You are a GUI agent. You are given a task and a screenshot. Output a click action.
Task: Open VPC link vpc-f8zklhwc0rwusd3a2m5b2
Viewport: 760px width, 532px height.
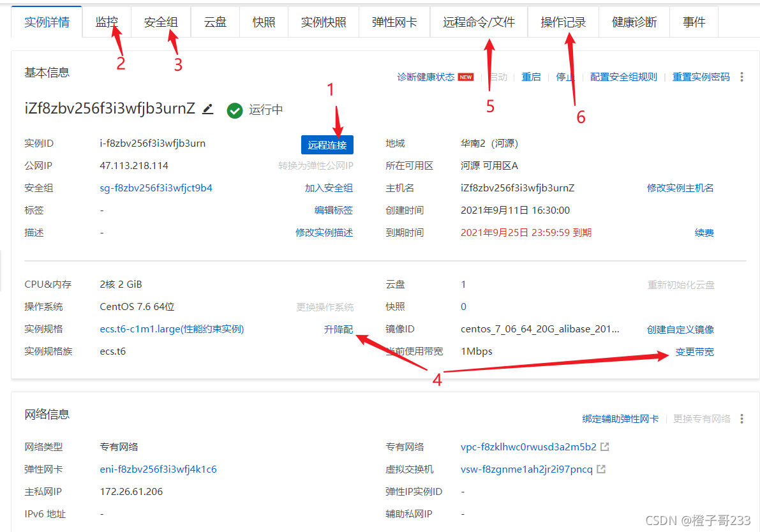click(x=528, y=447)
